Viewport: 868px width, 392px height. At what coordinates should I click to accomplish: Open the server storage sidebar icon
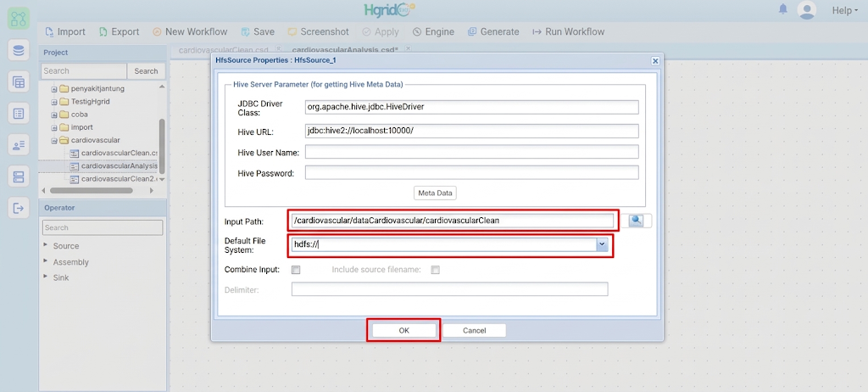[19, 176]
